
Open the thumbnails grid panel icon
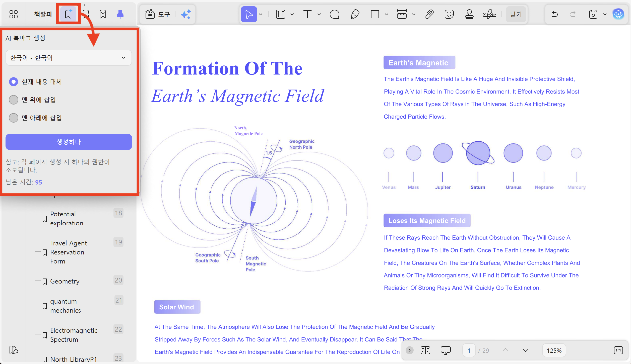coord(14,14)
